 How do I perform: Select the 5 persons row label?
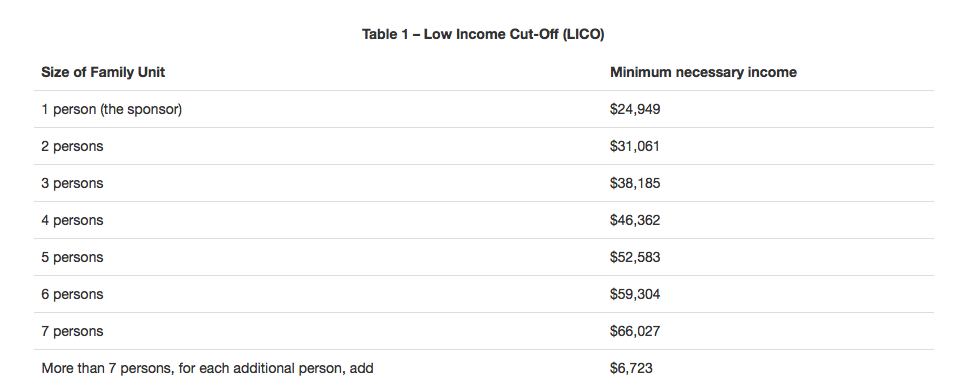coord(72,258)
